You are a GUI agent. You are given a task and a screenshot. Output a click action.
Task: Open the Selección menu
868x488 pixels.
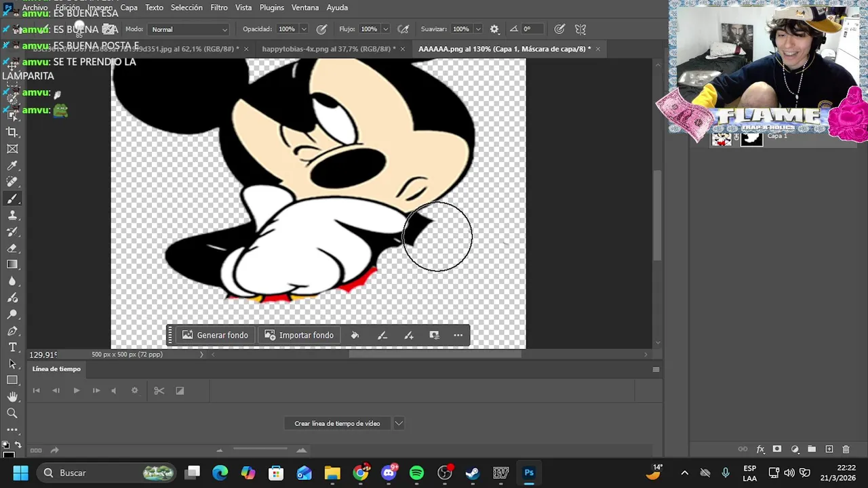coord(186,7)
